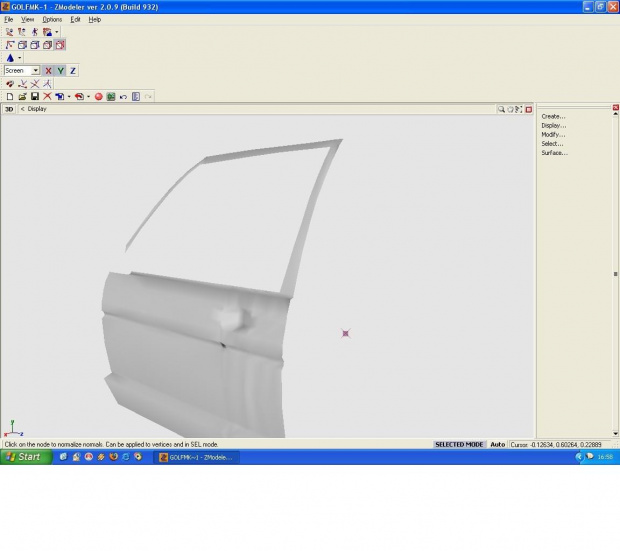Expand the blue cone primitive dropdown arrow

[x=19, y=58]
